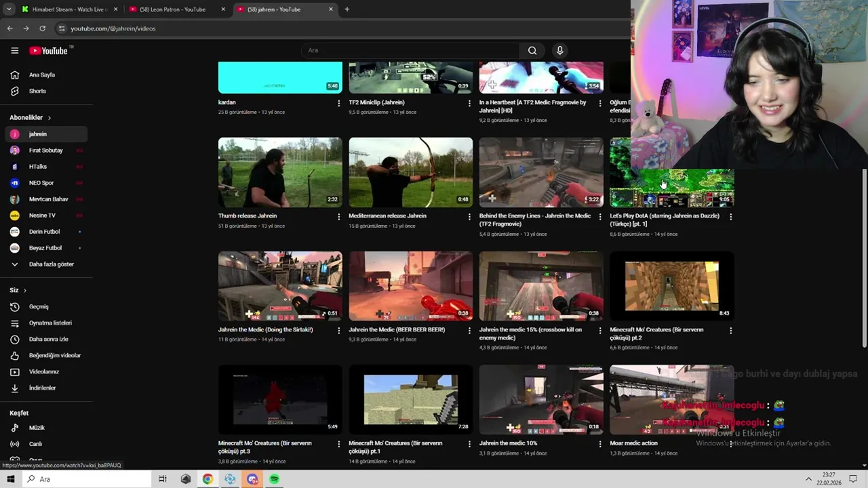Open options for Jahrein the medic 10%
This screenshot has width=868, height=488.
[599, 444]
